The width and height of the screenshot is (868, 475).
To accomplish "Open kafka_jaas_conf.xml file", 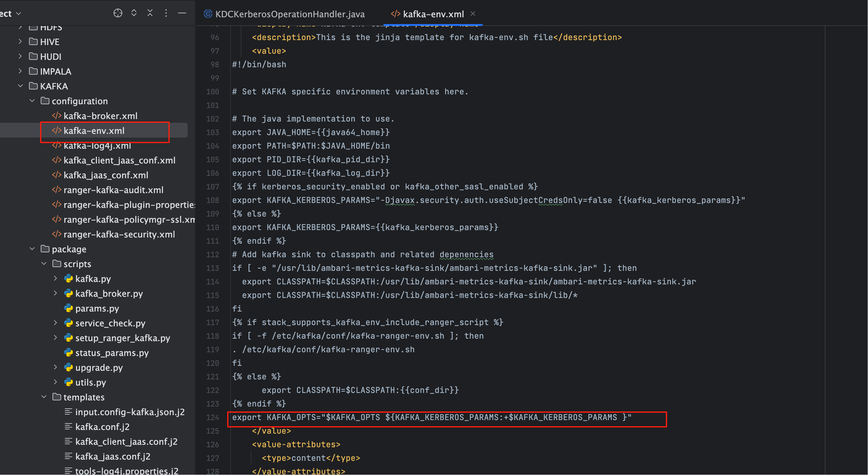I will point(106,175).
